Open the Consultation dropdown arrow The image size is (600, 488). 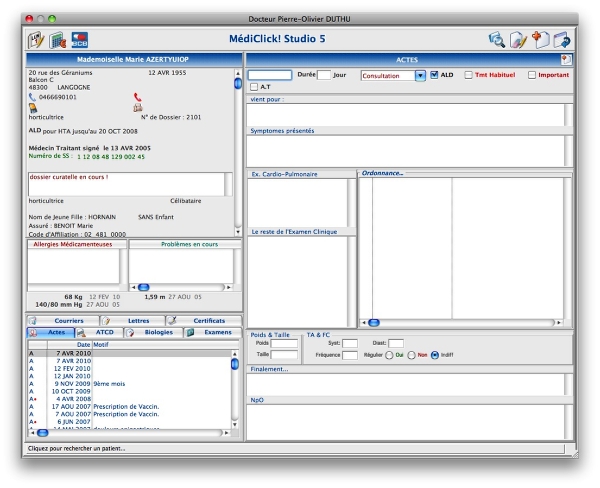tap(420, 75)
